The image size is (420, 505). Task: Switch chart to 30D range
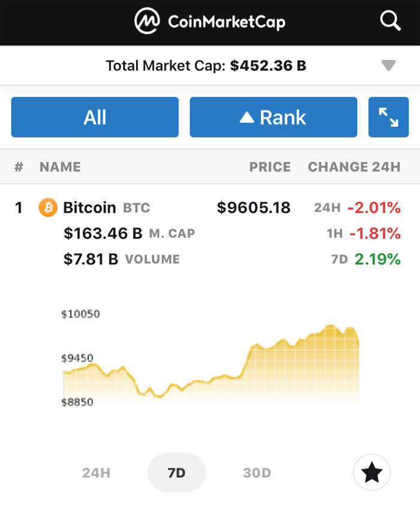(257, 473)
